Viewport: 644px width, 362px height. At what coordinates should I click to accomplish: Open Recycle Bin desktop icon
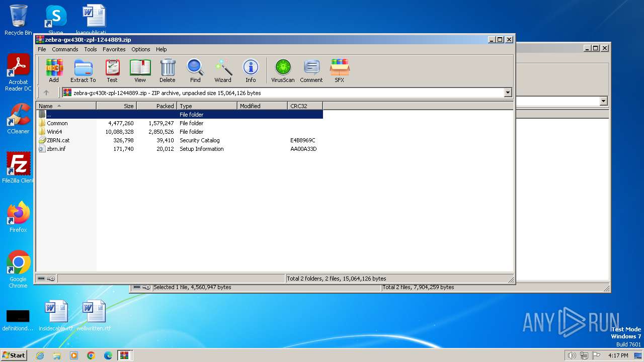coord(18,20)
